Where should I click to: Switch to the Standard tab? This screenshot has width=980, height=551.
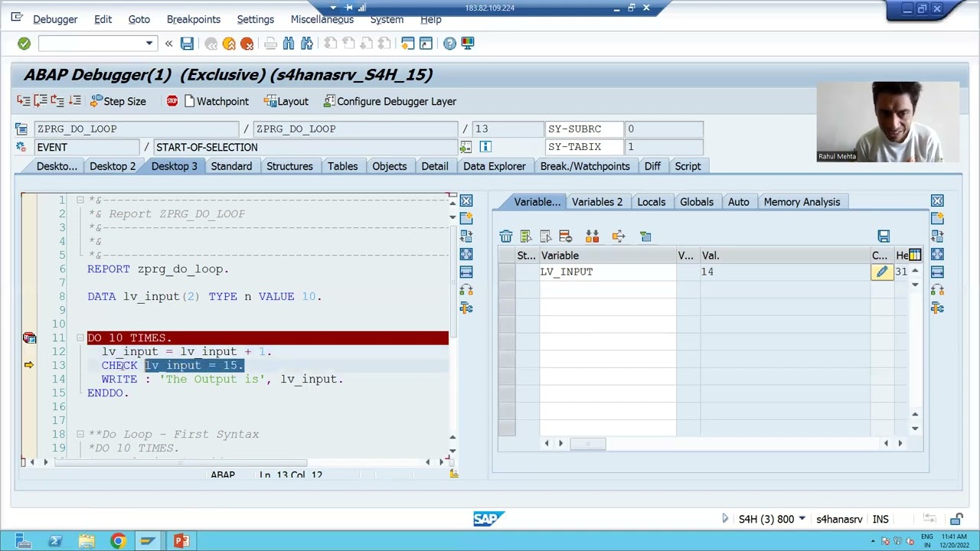pos(231,166)
